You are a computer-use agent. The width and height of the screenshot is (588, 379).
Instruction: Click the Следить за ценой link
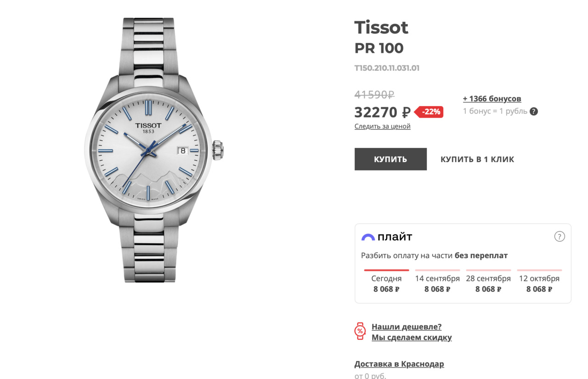coord(382,126)
